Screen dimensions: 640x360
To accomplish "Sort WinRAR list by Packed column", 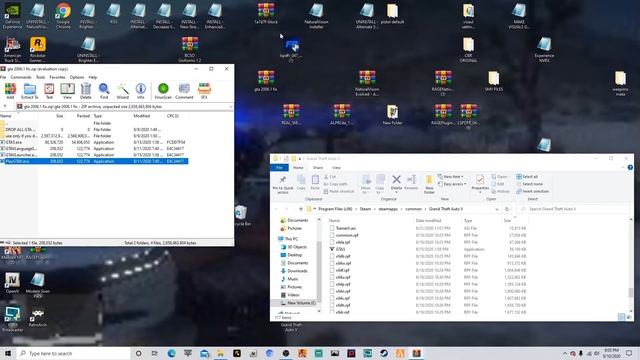I will [x=83, y=116].
